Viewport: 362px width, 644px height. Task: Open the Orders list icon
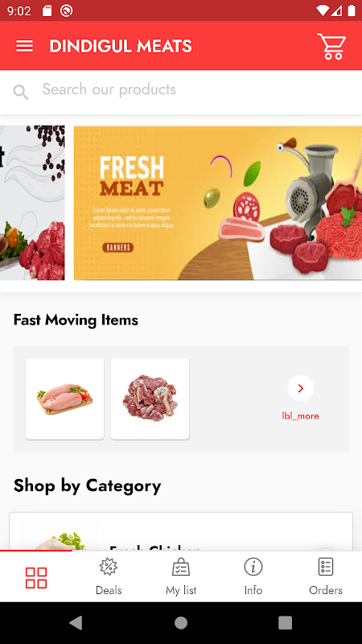pos(326,567)
